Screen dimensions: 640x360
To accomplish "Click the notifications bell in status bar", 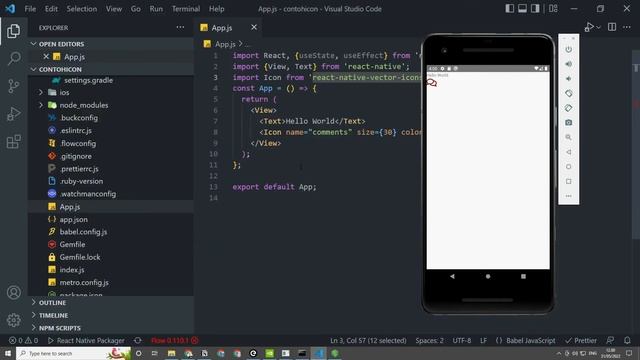I will coord(627,340).
